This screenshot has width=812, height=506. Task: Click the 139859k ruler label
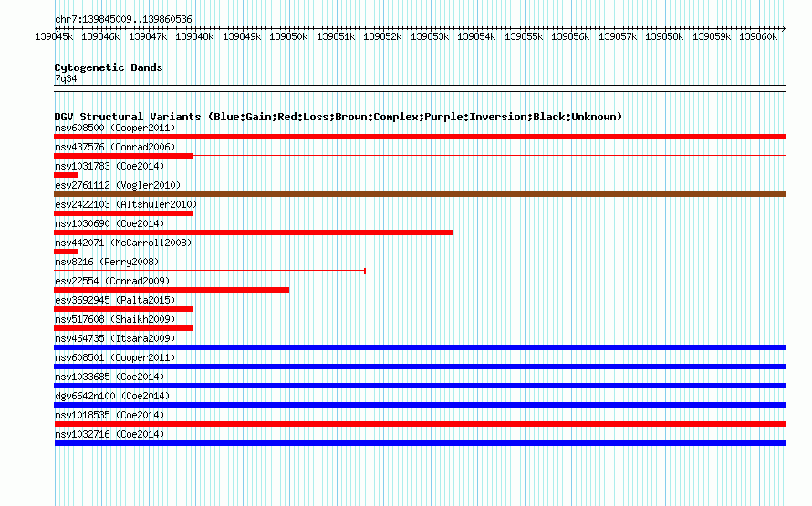(x=712, y=36)
